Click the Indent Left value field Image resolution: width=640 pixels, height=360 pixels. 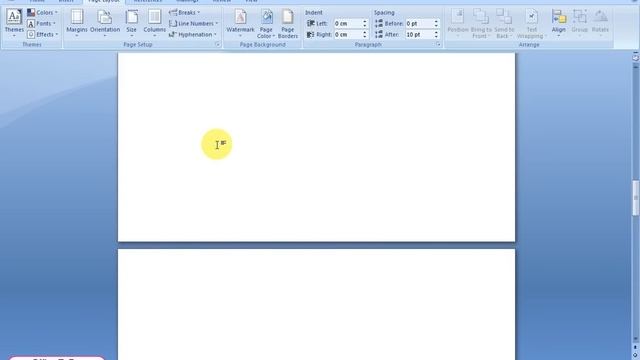348,24
